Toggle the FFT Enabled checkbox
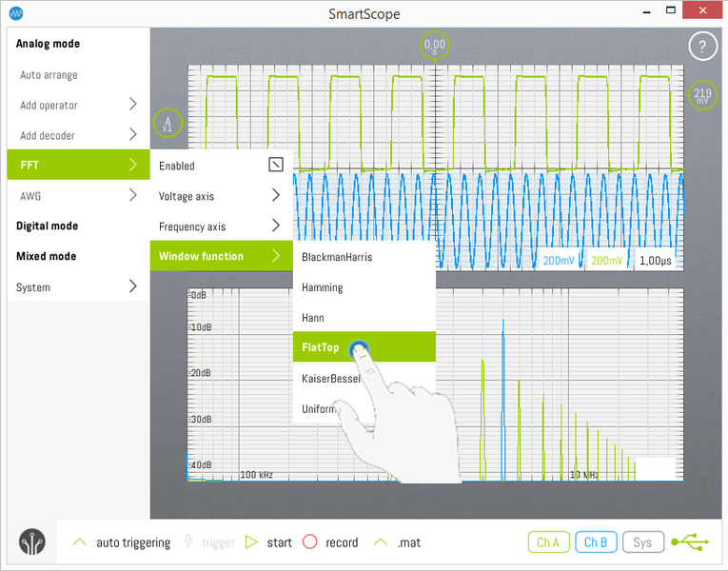 tap(275, 166)
